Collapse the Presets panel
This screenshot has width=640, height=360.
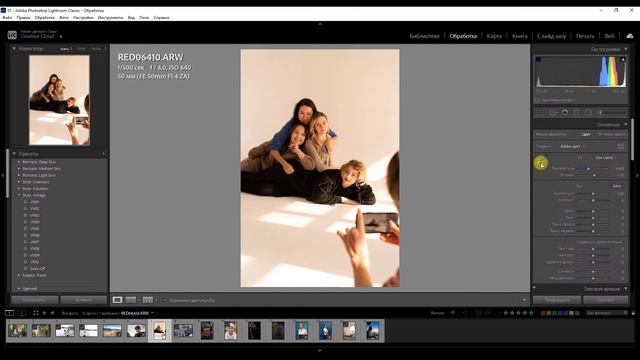(x=14, y=154)
